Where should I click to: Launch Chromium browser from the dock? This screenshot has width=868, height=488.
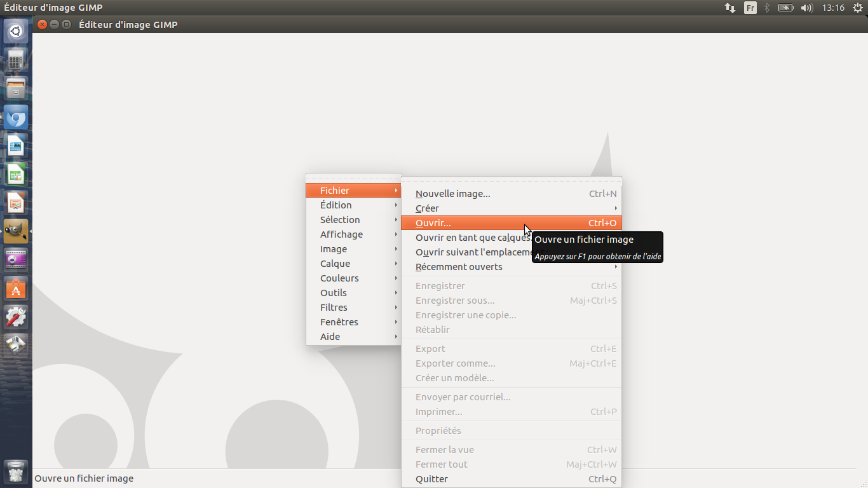(x=16, y=118)
